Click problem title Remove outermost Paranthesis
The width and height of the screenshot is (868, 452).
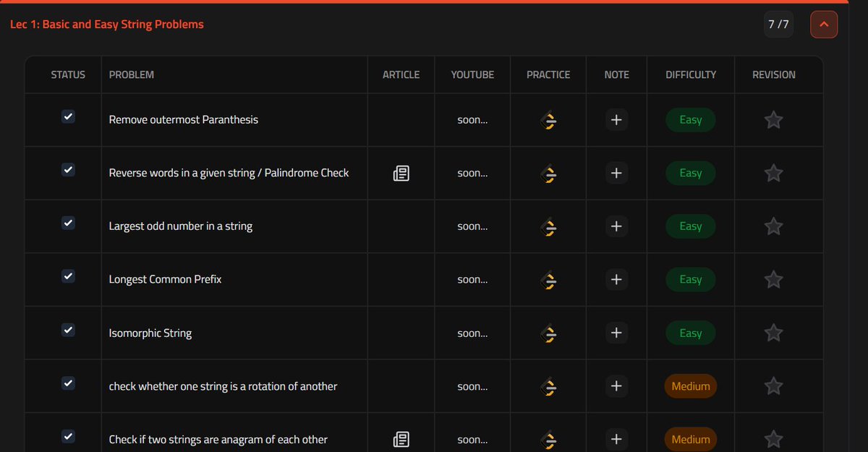pyautogui.click(x=184, y=120)
